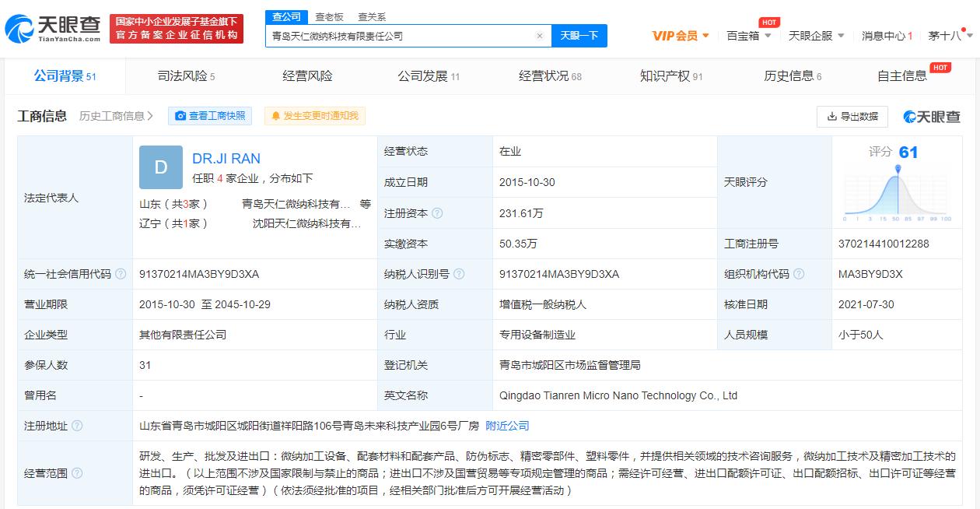Click registration number 370214410012288

[x=884, y=244]
